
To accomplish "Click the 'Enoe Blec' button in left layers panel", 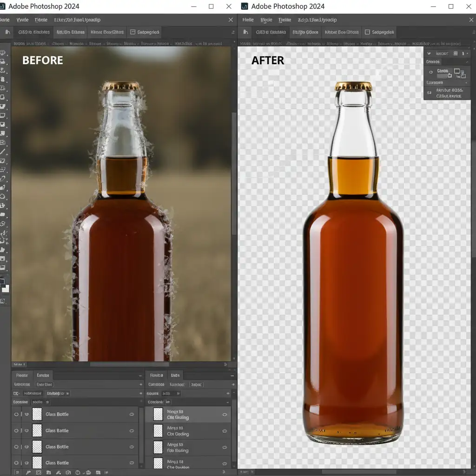I will click(45, 384).
